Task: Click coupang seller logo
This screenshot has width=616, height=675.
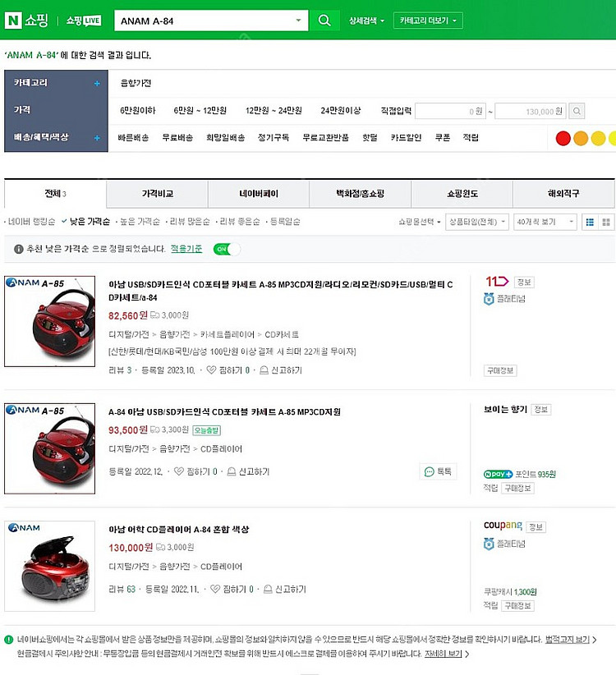Action: (503, 526)
